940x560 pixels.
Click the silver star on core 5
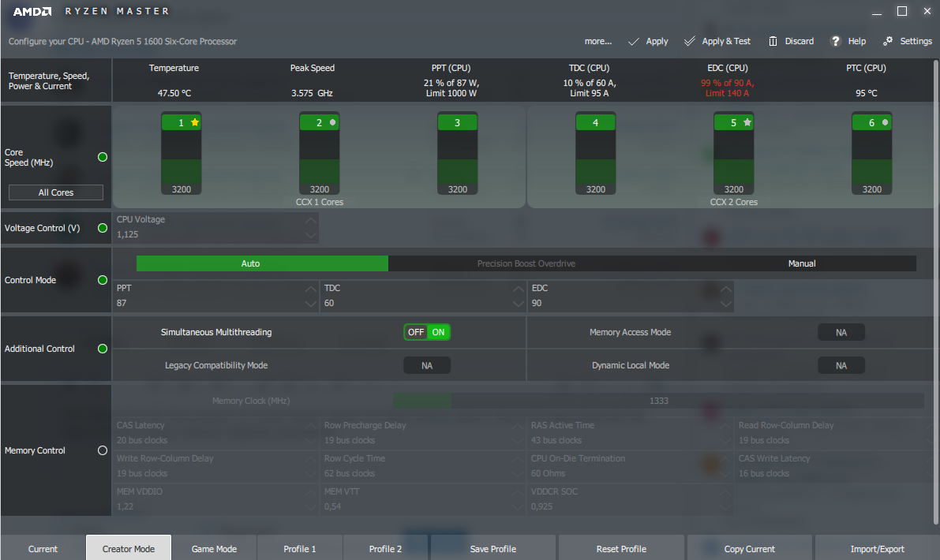point(747,122)
